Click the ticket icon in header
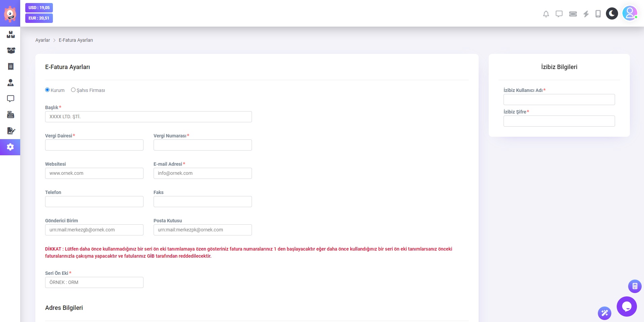This screenshot has height=322, width=644. (x=573, y=14)
